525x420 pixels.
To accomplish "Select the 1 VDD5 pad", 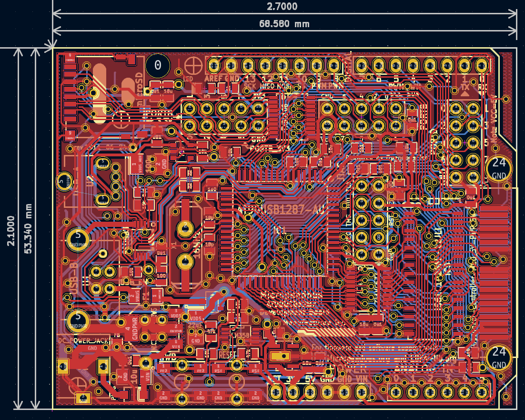I will point(196,316).
